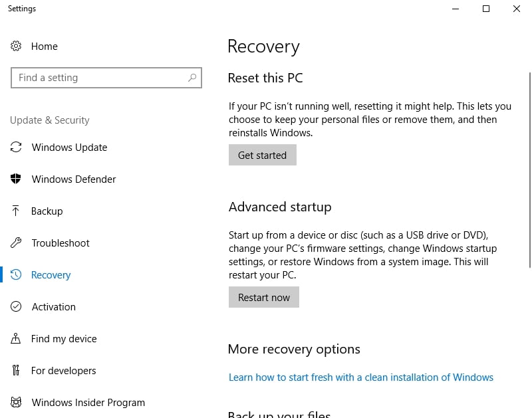The width and height of the screenshot is (532, 418).
Task: Click Get started to reset this PC
Action: 262,154
